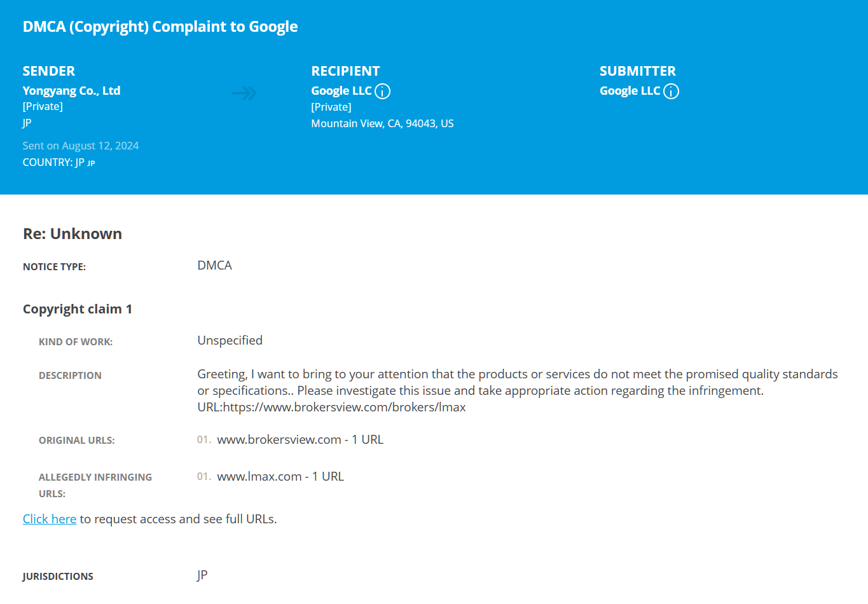The height and width of the screenshot is (604, 868).
Task: Click sender name Yongyang Co., Ltd
Action: click(71, 90)
